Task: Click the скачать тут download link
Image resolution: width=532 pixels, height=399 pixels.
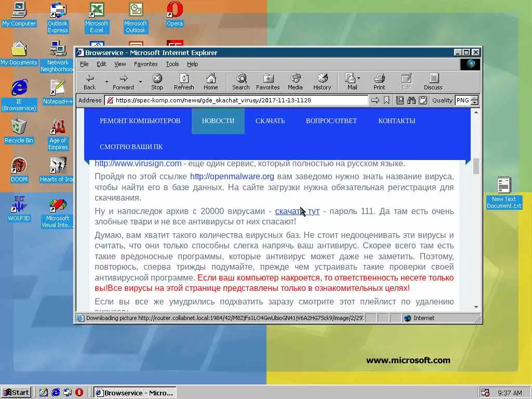Action: (x=297, y=211)
